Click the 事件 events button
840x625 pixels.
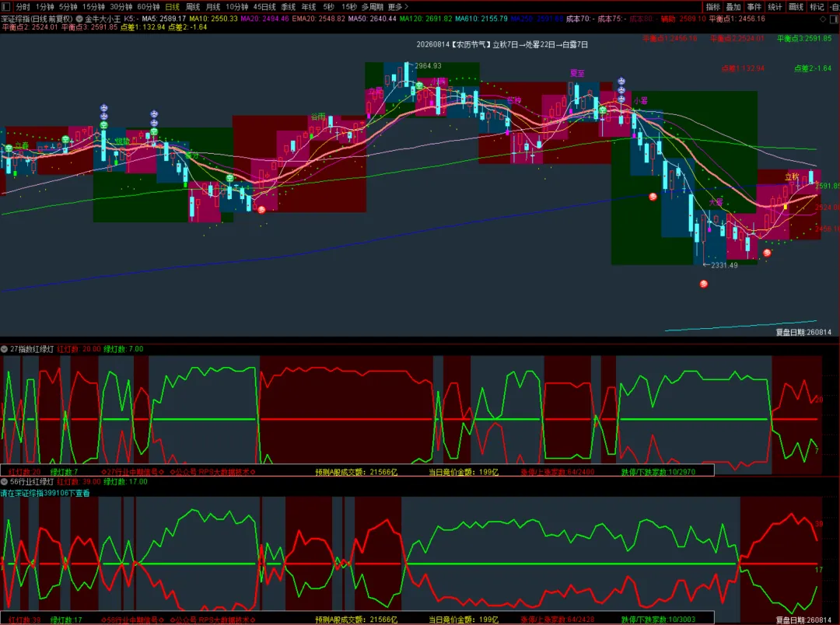pos(754,7)
